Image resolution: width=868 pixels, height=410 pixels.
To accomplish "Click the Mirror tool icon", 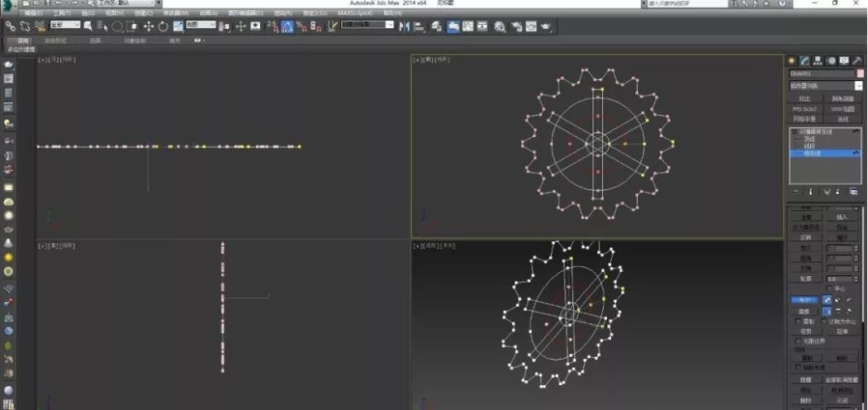I will click(x=405, y=26).
